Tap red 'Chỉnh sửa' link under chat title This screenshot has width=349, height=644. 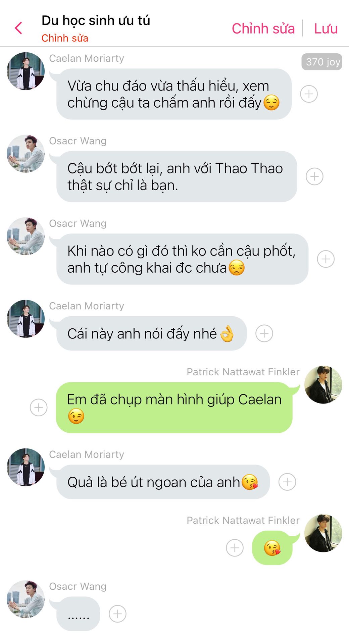pyautogui.click(x=65, y=38)
